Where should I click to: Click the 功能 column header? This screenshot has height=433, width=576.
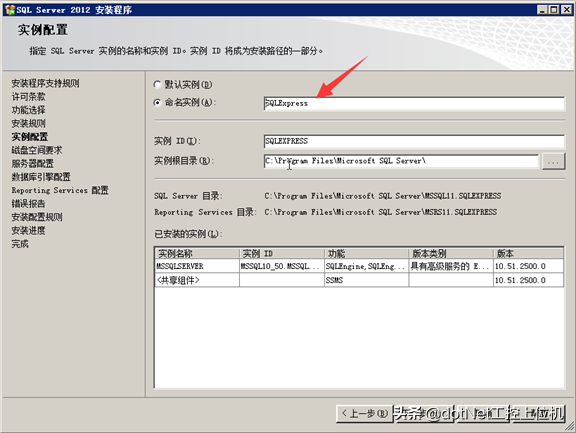pyautogui.click(x=367, y=253)
